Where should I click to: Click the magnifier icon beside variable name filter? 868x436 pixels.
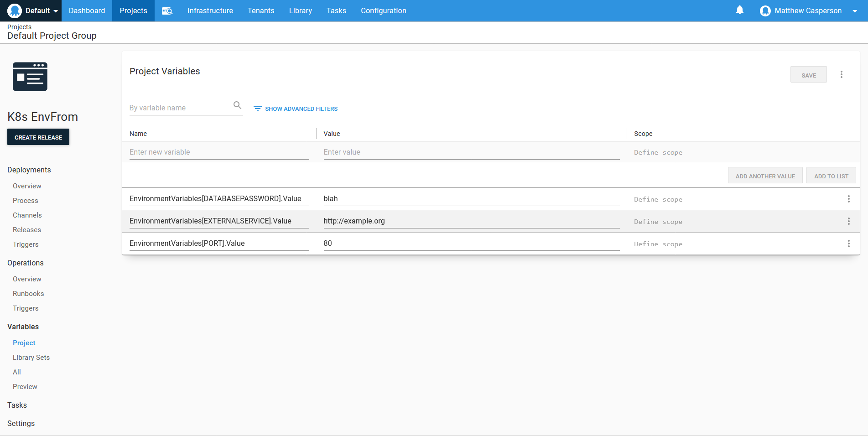pos(237,105)
